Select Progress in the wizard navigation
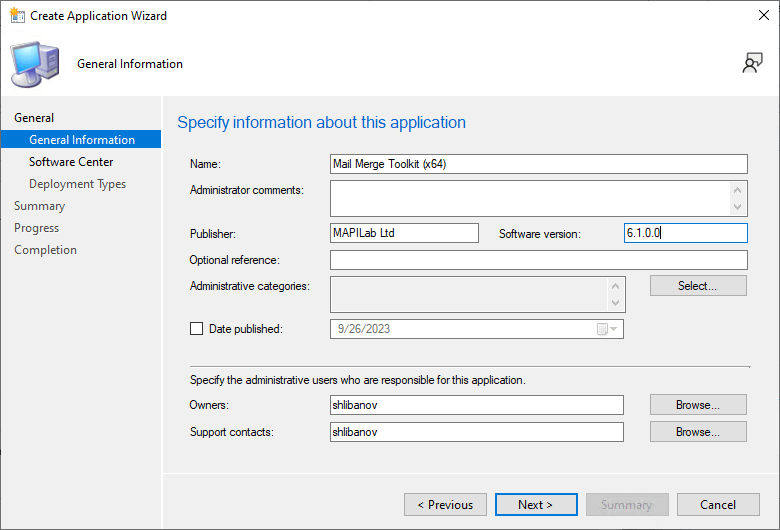The height and width of the screenshot is (530, 780). tap(36, 228)
